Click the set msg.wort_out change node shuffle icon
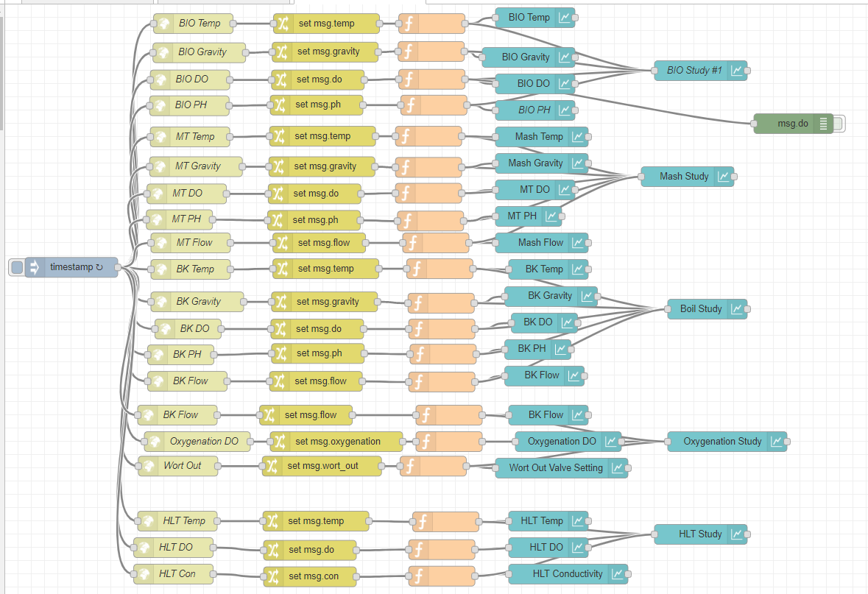The width and height of the screenshot is (868, 594). [272, 466]
